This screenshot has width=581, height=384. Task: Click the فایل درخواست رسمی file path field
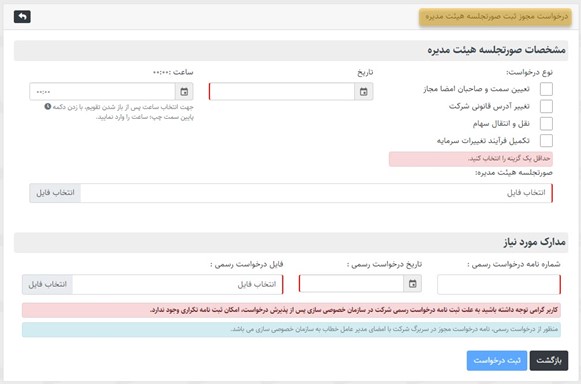tap(178, 284)
